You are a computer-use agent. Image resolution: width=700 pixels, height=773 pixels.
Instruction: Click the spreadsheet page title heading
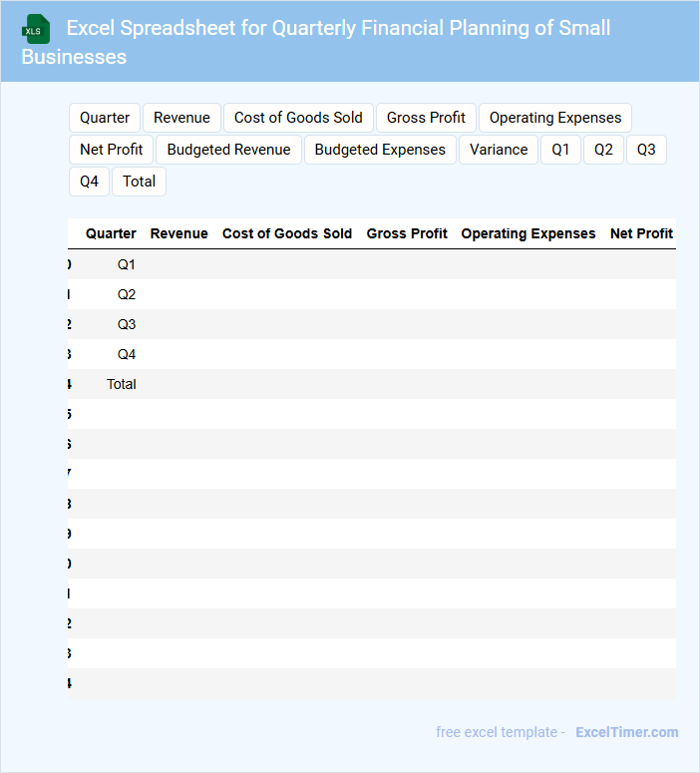315,43
